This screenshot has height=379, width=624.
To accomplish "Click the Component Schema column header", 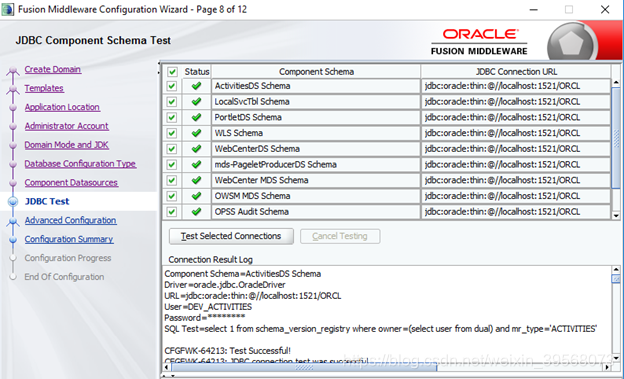I will [316, 72].
